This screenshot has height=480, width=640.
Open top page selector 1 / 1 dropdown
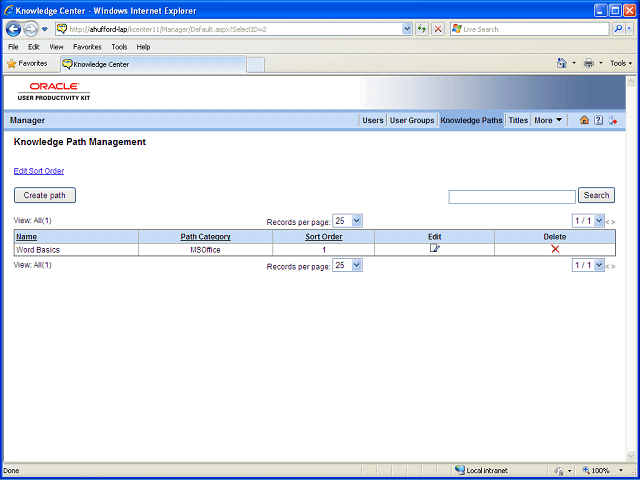(588, 221)
